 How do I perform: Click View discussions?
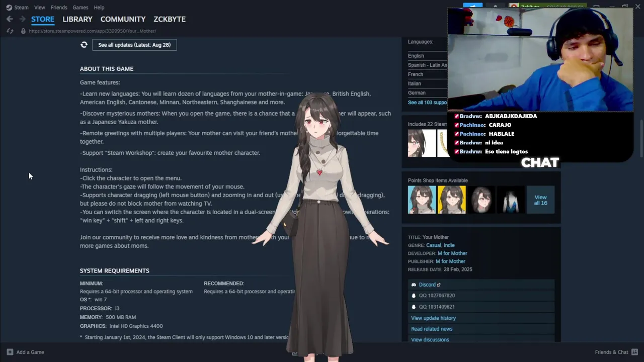click(430, 340)
